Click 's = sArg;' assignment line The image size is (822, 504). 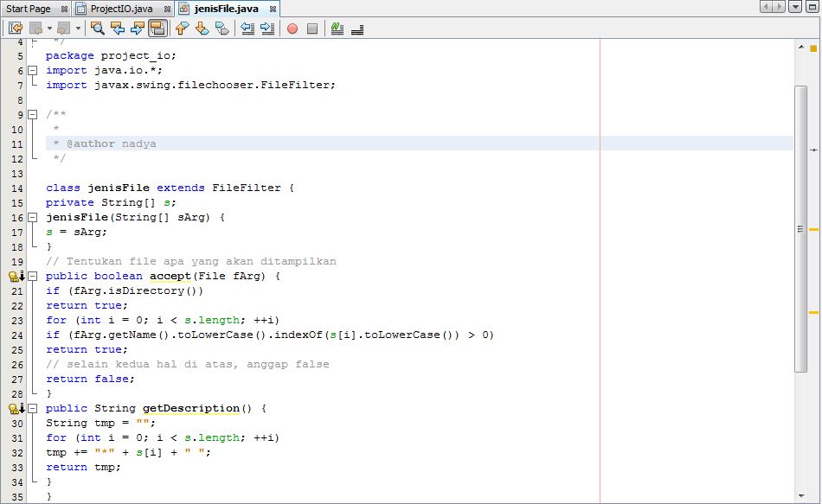76,232
